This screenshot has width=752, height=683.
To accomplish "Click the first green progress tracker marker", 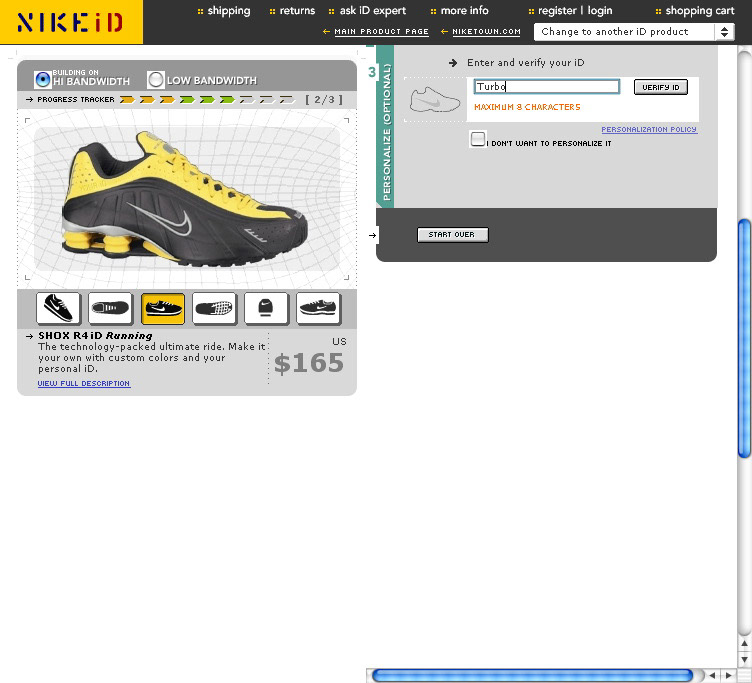I will (x=187, y=100).
